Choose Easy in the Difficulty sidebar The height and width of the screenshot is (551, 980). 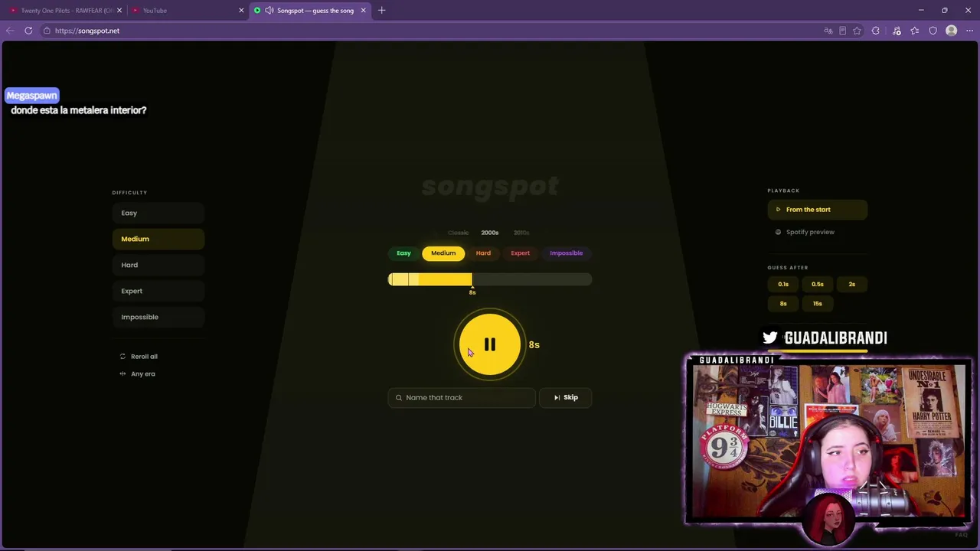[158, 213]
